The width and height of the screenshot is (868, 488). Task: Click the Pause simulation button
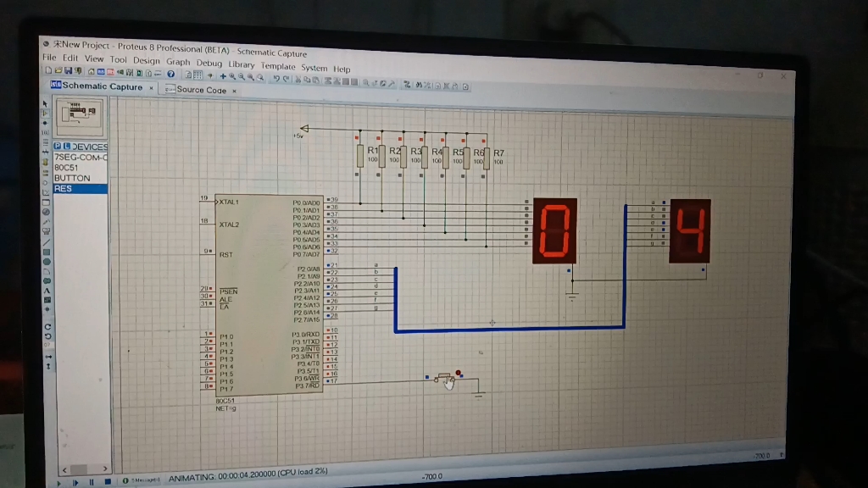pyautogui.click(x=92, y=482)
